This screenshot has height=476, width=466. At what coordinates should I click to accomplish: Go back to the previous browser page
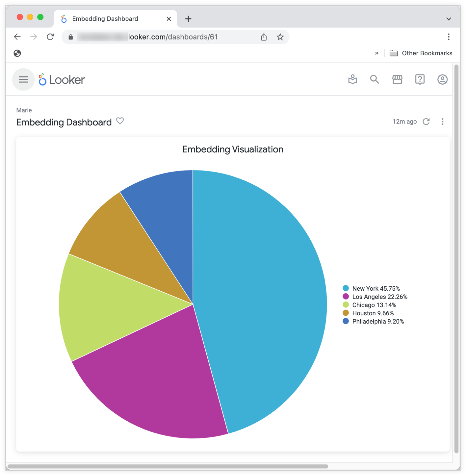pyautogui.click(x=17, y=37)
